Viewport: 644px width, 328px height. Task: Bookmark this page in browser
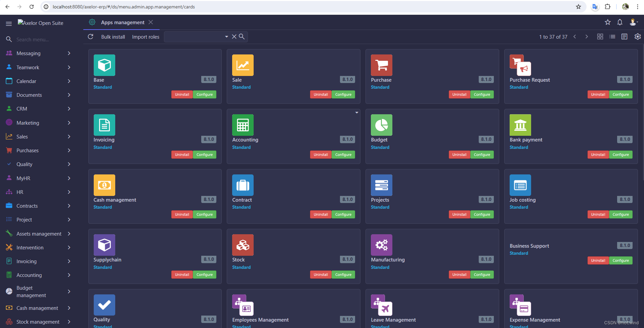[578, 7]
